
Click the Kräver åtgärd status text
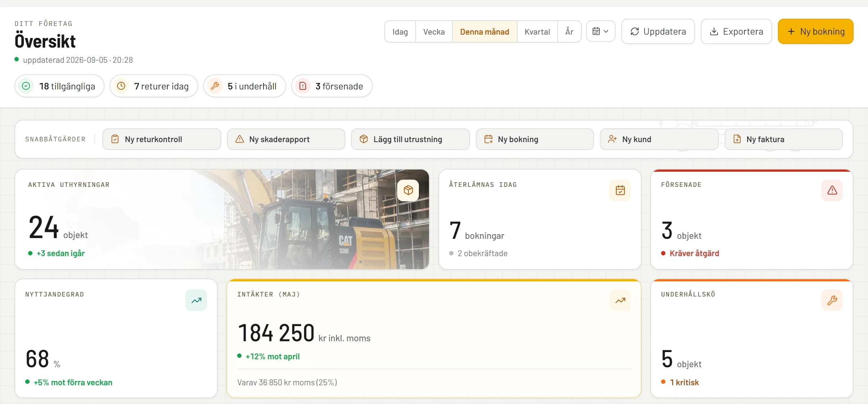point(694,253)
